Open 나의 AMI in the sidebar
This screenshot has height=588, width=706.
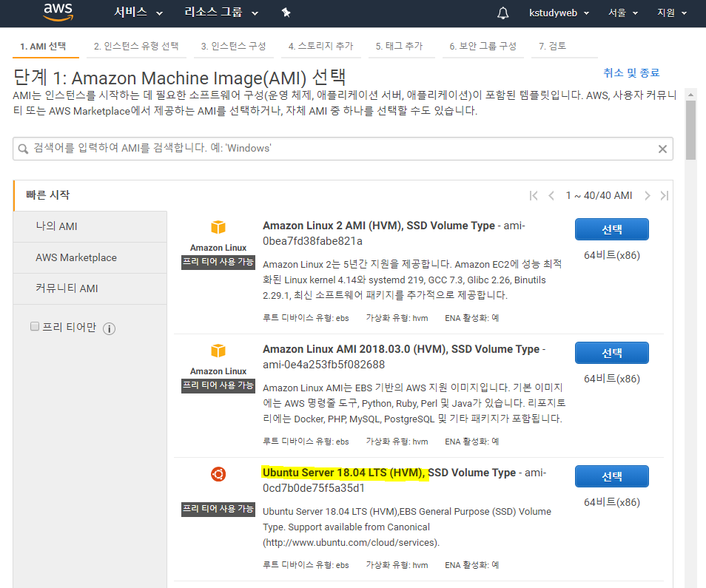pos(90,226)
